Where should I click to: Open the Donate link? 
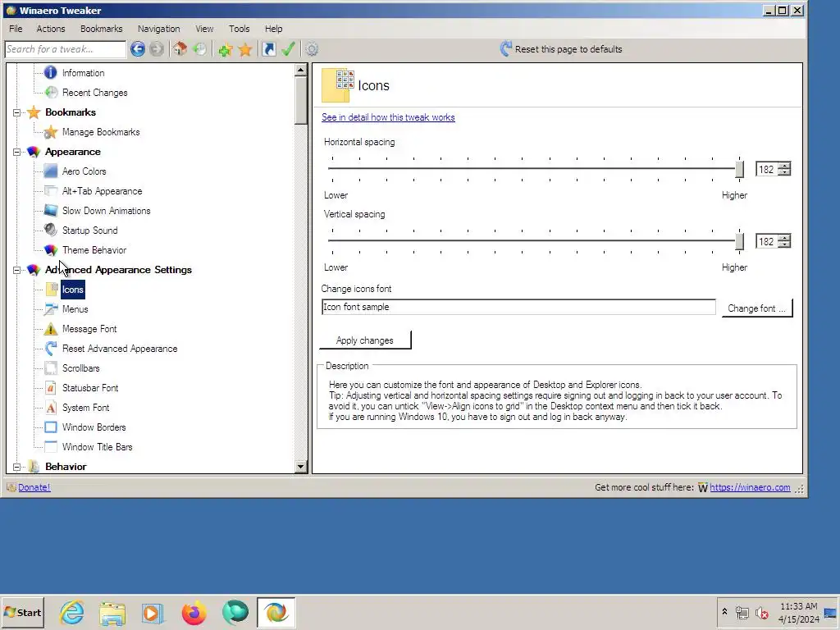click(34, 487)
